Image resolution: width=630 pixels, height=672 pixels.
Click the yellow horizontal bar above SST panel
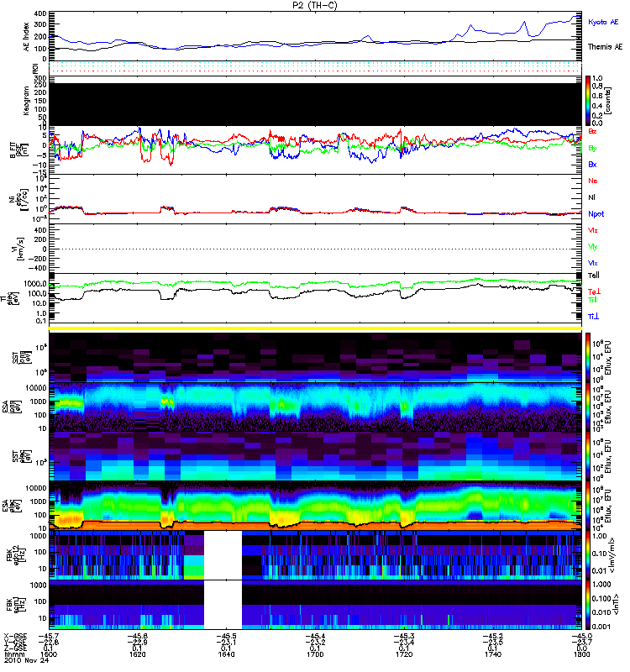coord(316,328)
